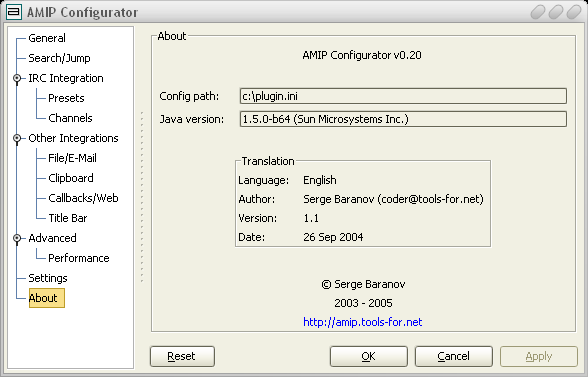Open the amip.tools-for.net link
Screen dimensions: 588x377
click(x=363, y=322)
